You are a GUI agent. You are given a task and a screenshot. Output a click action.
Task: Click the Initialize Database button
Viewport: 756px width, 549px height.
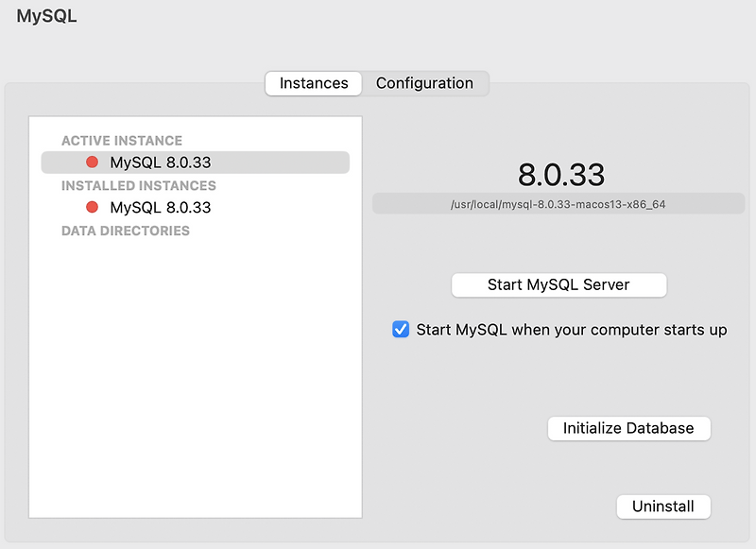tap(629, 428)
